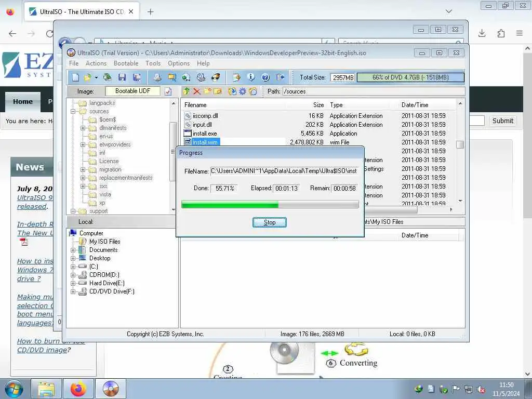Expand the dlmanifests folder

pyautogui.click(x=83, y=128)
